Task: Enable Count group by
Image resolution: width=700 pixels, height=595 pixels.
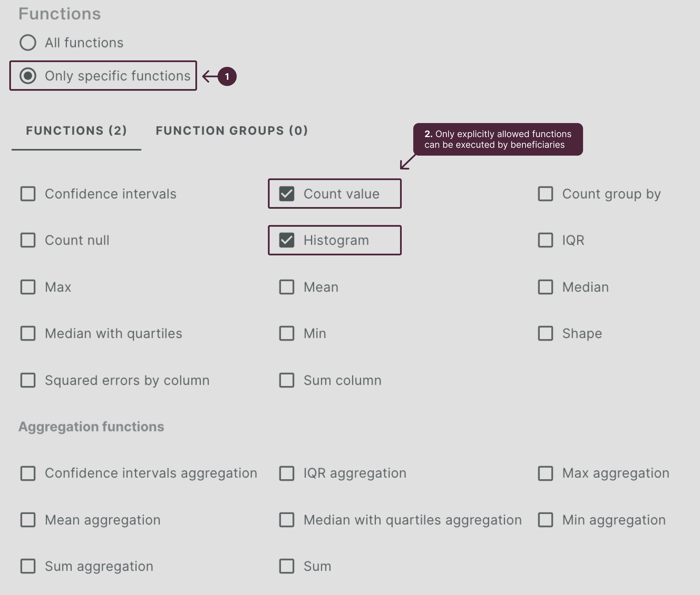Action: click(545, 194)
